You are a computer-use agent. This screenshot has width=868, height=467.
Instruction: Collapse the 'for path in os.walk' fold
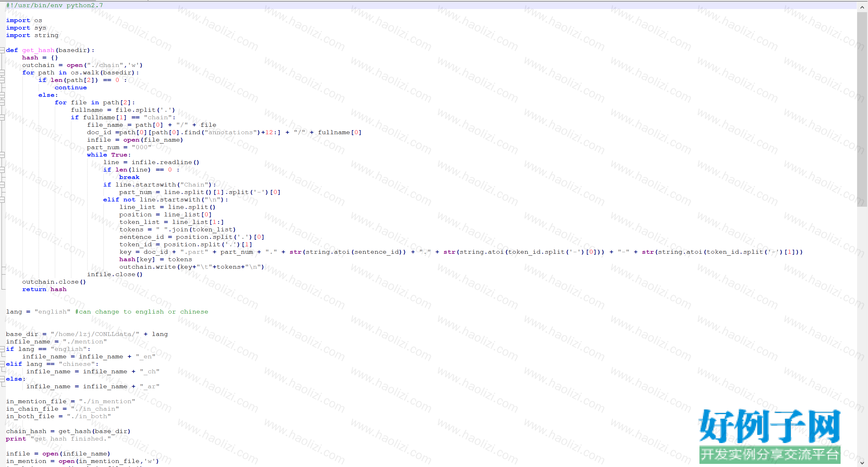pos(2,73)
